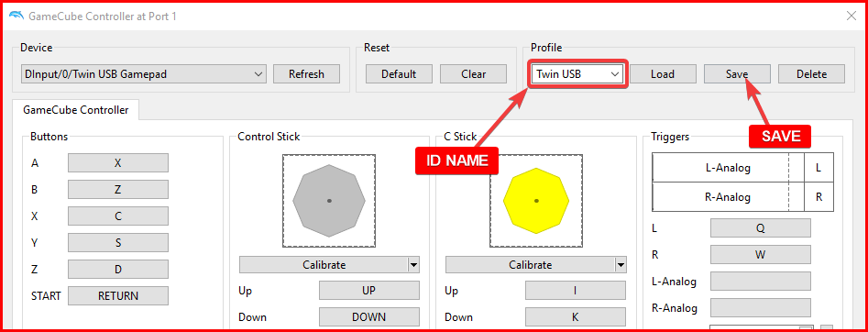This screenshot has height=332, width=868.
Task: Remap Control Stick Down binding DOWN
Action: (x=368, y=317)
